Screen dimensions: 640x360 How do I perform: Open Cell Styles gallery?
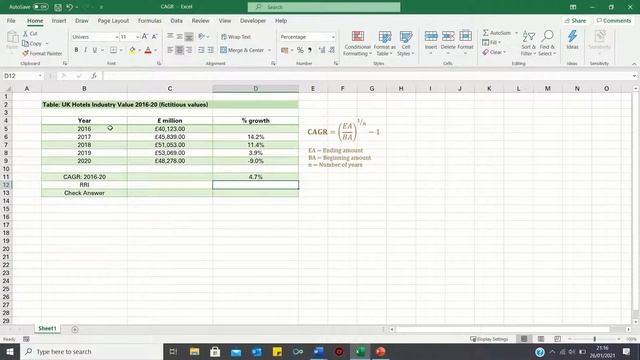(x=406, y=43)
